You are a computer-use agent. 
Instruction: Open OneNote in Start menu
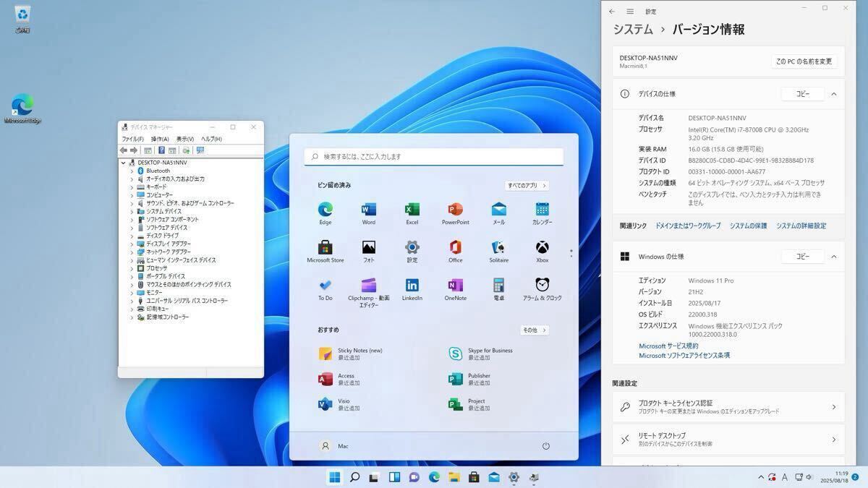456,285
